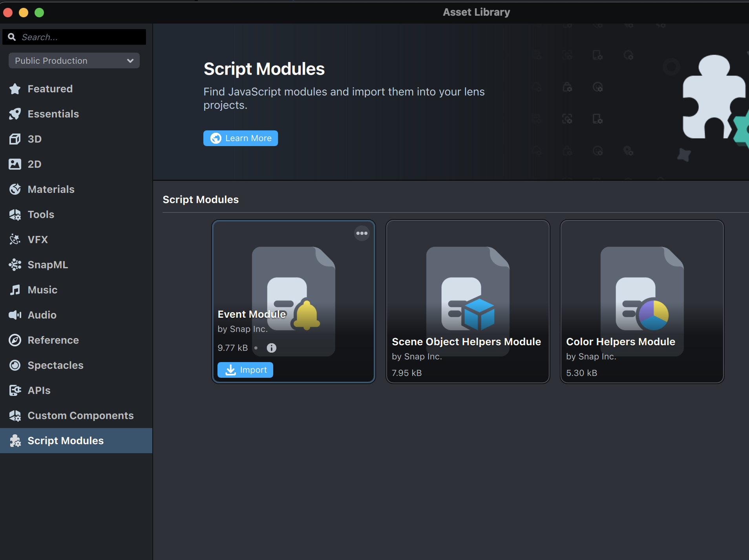Expand the Public Production dropdown

pos(74,60)
